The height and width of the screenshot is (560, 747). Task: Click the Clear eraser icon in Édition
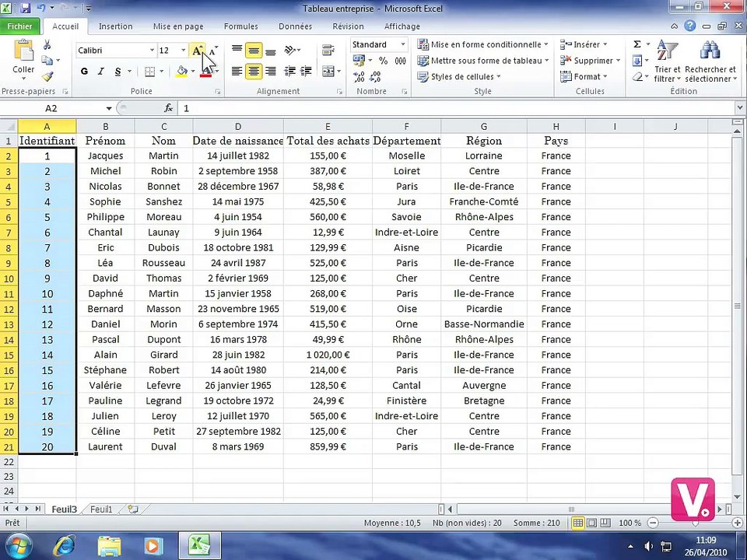(637, 77)
